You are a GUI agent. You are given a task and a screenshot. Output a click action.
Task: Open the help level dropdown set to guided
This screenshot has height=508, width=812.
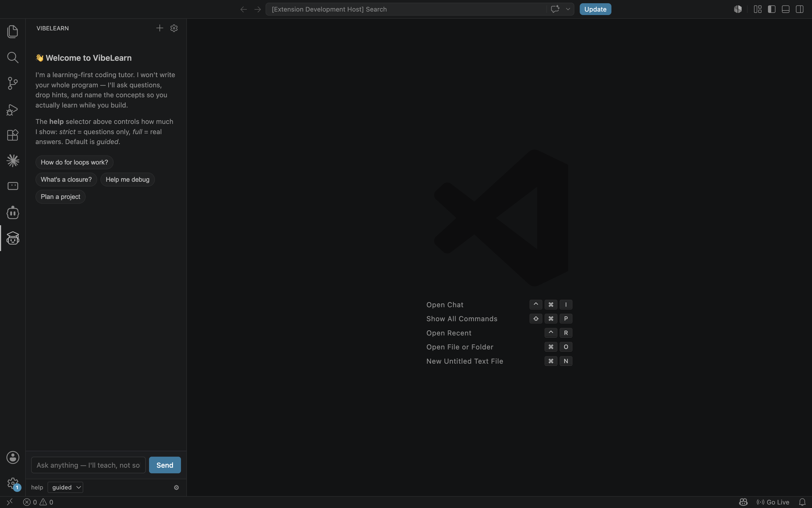[66, 488]
